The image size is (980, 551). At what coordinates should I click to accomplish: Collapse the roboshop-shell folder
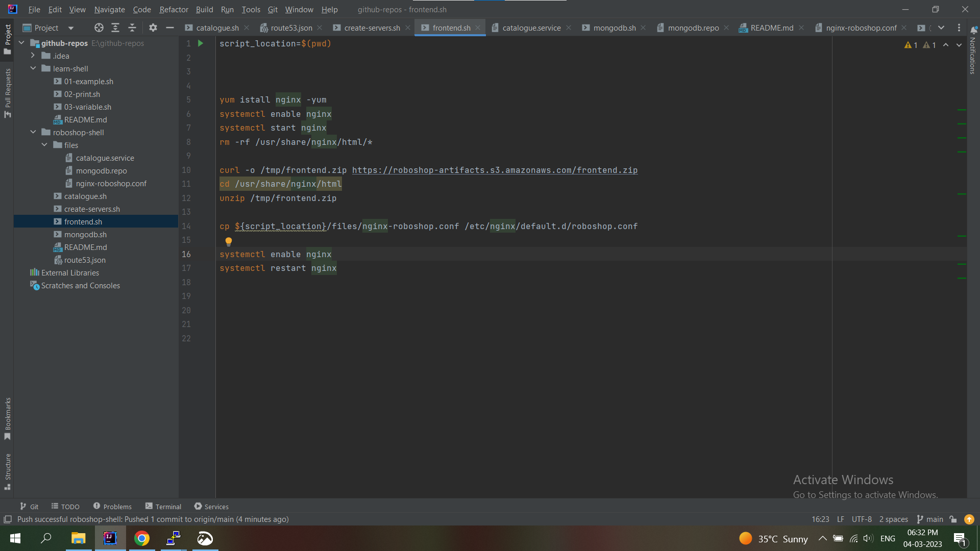[33, 132]
